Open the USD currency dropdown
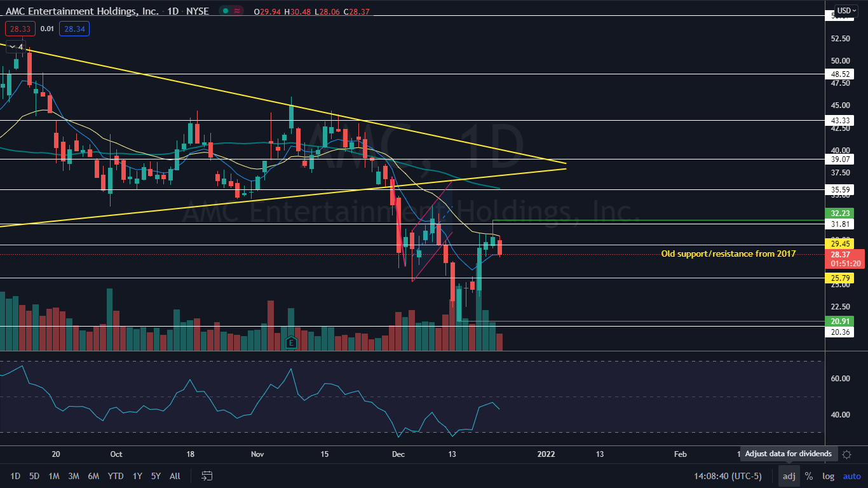868x488 pixels. [847, 10]
